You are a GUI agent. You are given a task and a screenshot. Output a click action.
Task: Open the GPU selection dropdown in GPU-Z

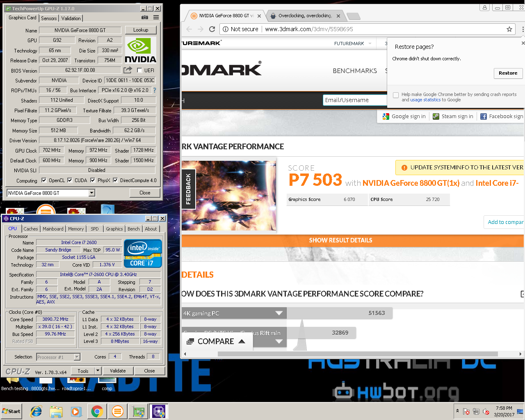[92, 193]
